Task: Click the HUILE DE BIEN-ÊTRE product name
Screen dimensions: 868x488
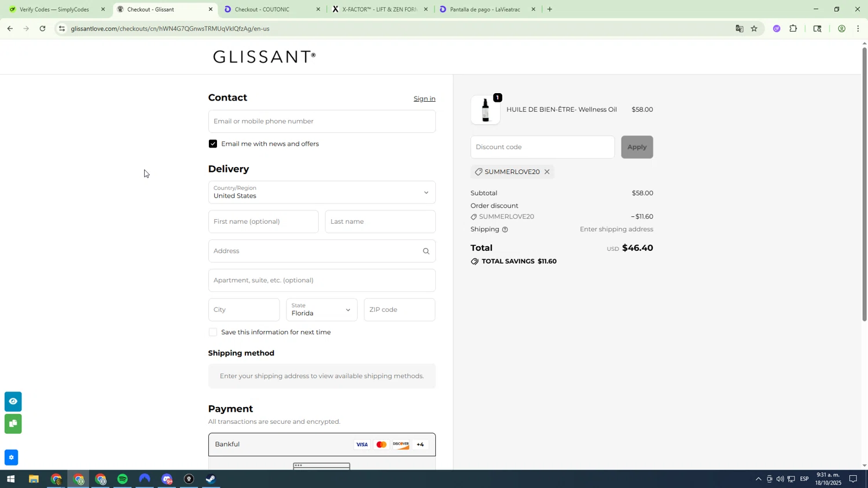Action: (561, 110)
